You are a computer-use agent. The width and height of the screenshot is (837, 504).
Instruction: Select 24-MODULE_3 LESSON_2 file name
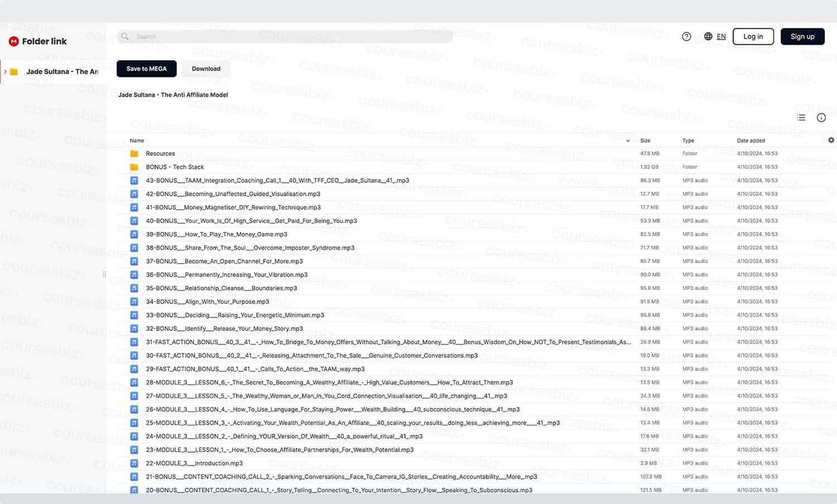coord(284,437)
